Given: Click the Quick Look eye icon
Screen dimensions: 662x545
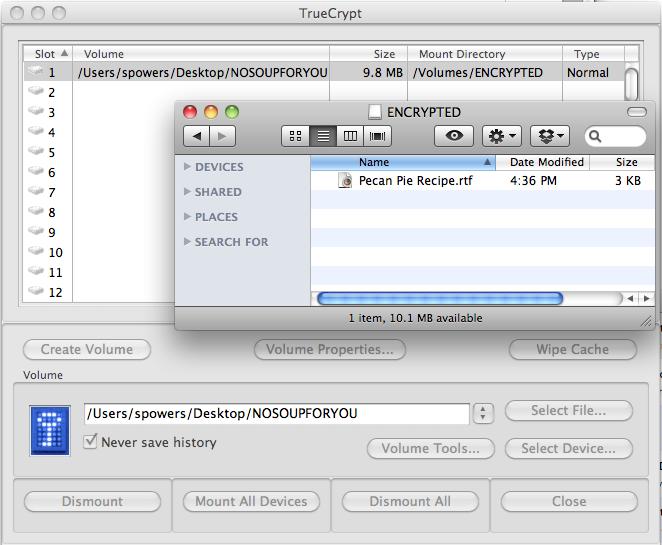Looking at the screenshot, I should tap(453, 136).
